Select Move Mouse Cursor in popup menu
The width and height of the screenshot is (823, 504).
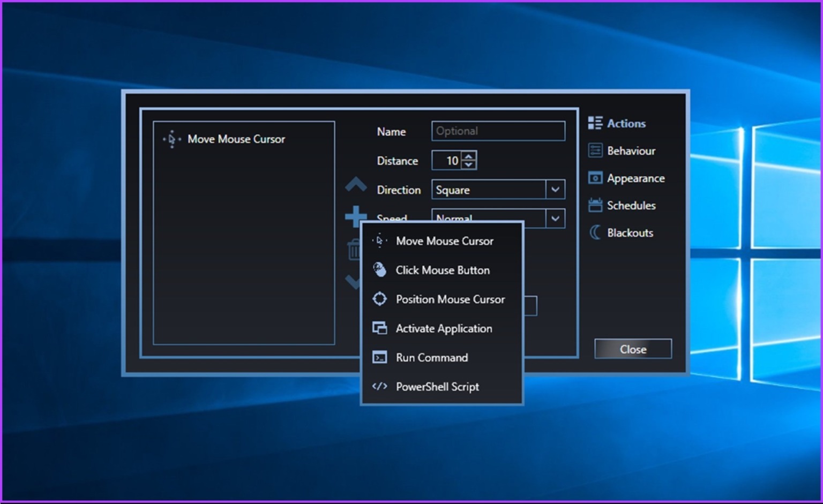pos(444,241)
